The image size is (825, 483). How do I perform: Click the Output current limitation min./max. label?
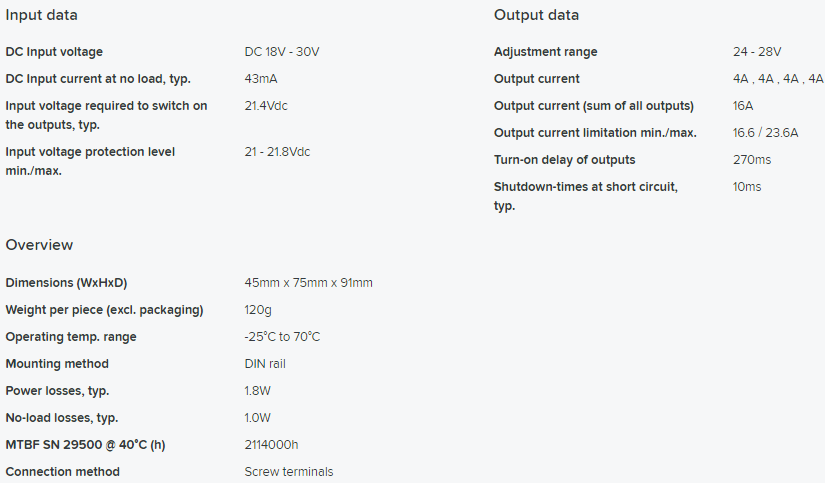[x=595, y=133]
